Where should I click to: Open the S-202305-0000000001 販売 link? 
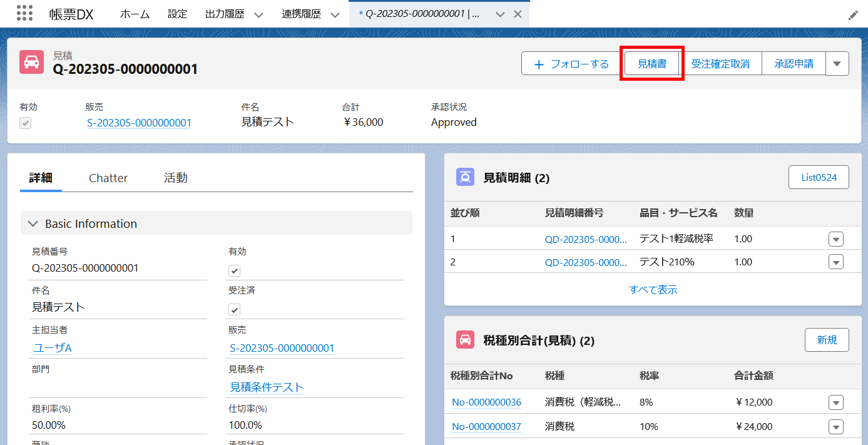(139, 123)
